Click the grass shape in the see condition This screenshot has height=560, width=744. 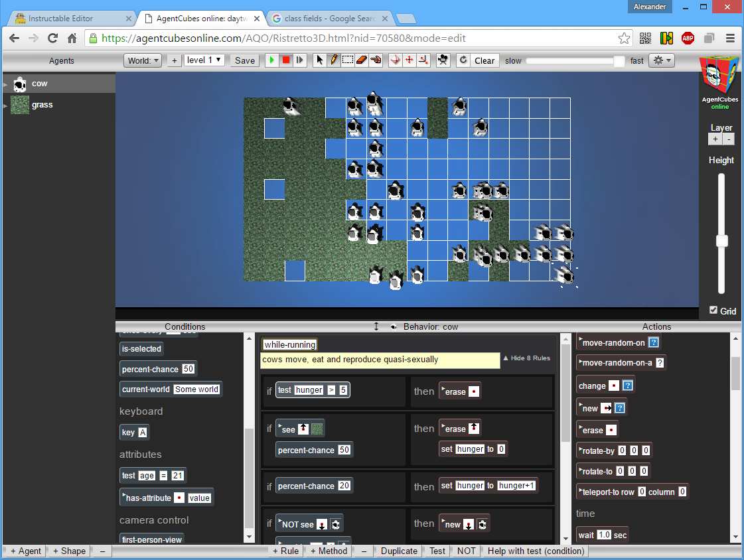pos(317,429)
